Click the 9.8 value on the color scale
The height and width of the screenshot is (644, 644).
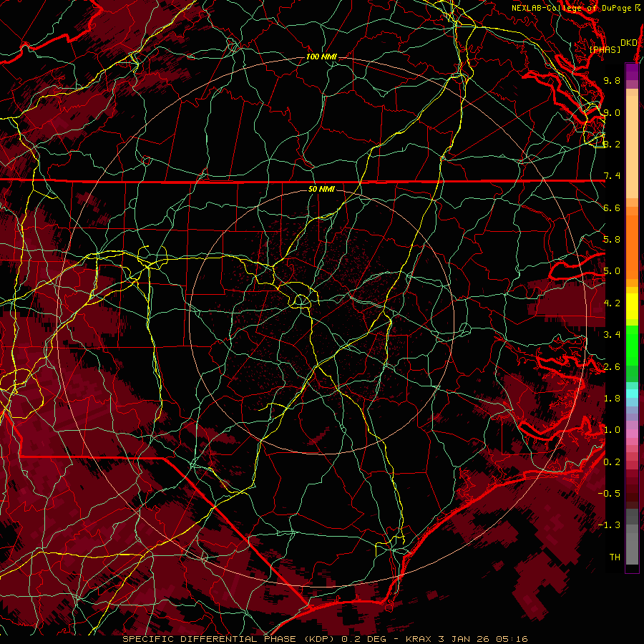click(612, 80)
